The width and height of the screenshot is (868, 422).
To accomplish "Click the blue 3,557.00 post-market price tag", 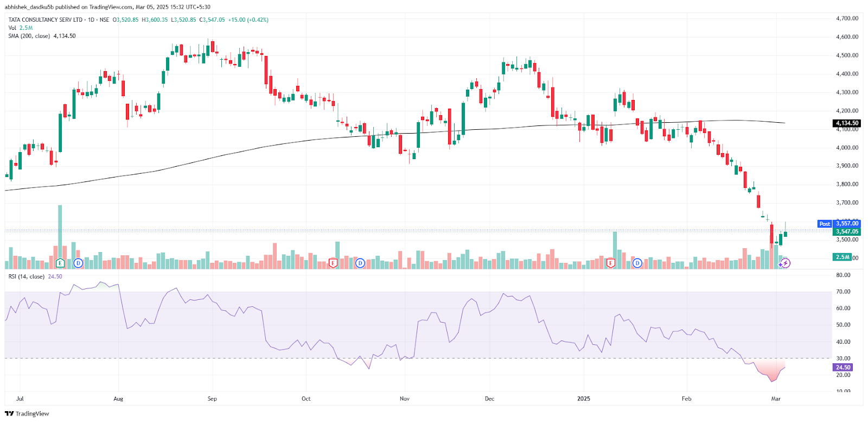I will click(847, 224).
